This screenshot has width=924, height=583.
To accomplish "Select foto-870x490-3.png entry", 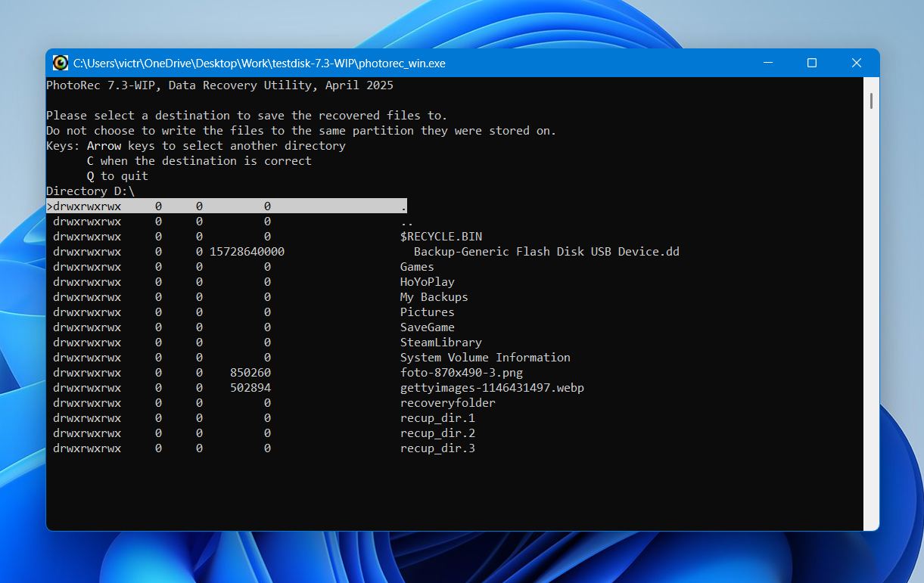I will click(461, 373).
